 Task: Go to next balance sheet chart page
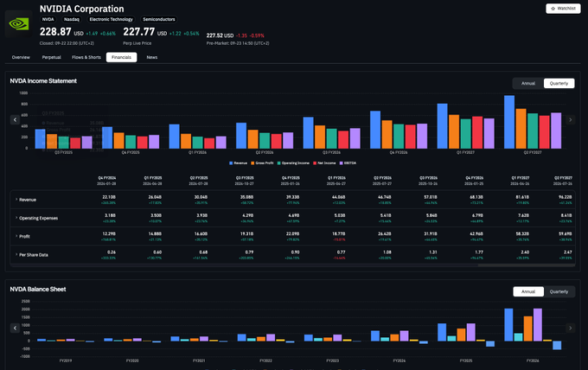(570, 328)
